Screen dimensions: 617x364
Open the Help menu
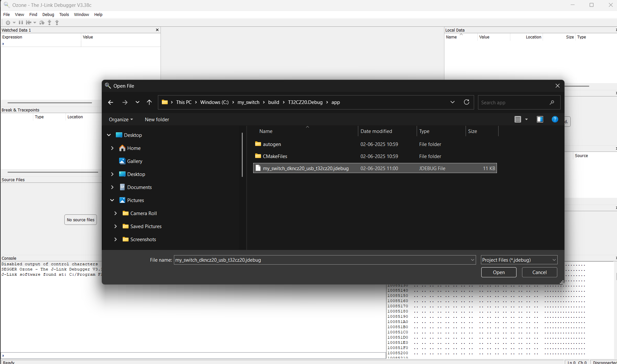(98, 15)
